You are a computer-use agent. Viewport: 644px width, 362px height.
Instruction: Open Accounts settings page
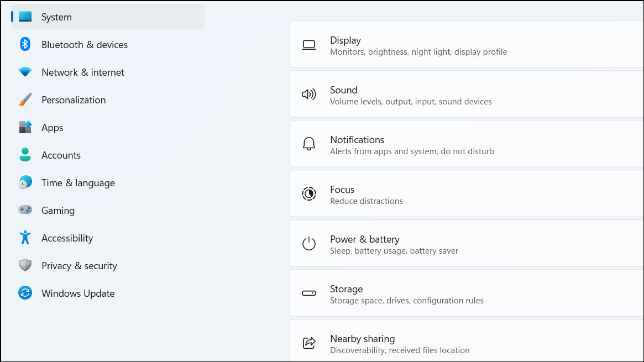pyautogui.click(x=108, y=155)
